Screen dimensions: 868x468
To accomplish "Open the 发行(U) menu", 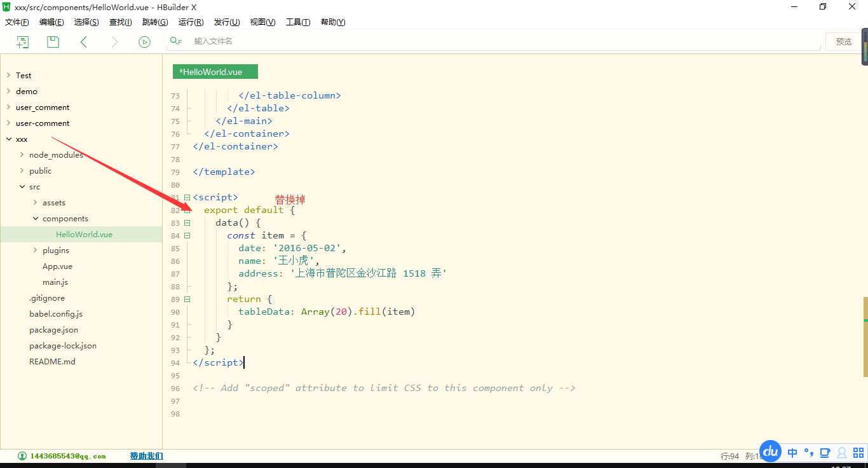I will click(x=227, y=22).
